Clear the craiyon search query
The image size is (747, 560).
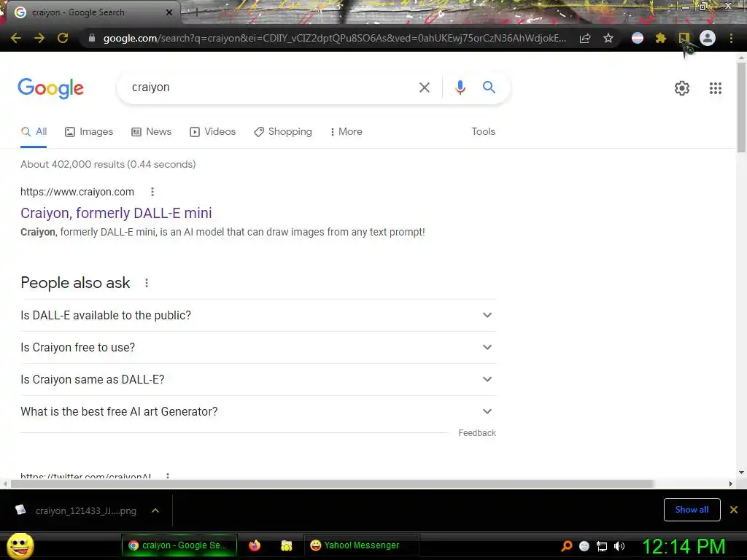425,87
